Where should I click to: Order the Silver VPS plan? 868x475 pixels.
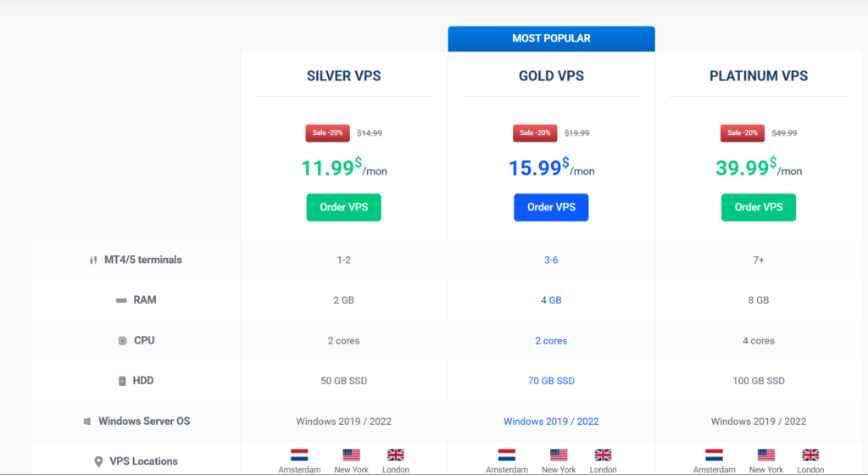coord(343,207)
